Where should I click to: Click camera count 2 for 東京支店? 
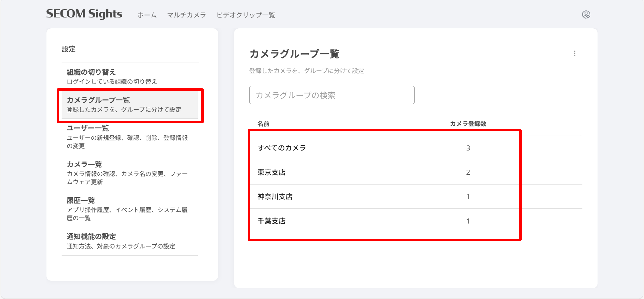tap(468, 172)
